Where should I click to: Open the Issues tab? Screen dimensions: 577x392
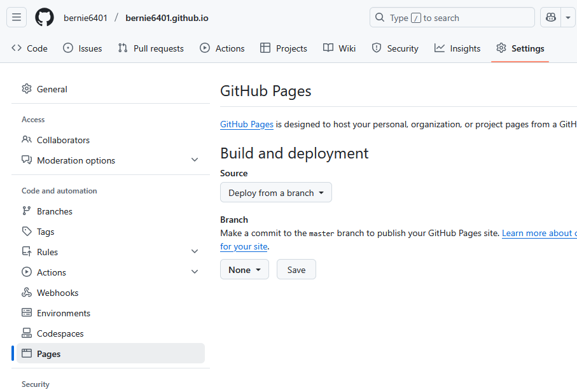click(x=83, y=48)
